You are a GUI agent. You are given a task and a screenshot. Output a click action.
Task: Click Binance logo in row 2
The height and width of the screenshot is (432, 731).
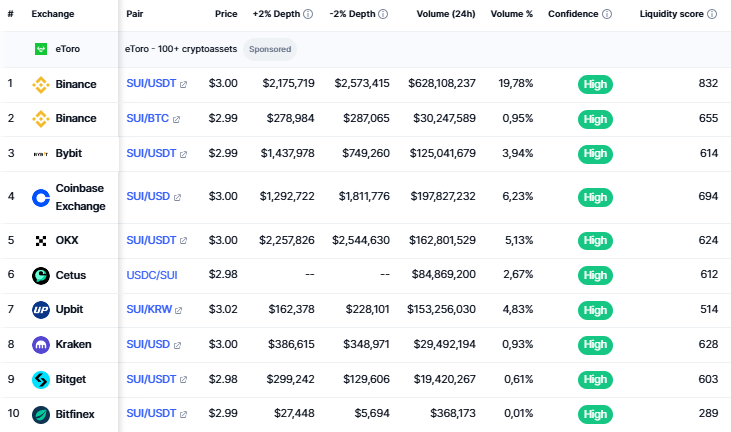click(41, 119)
